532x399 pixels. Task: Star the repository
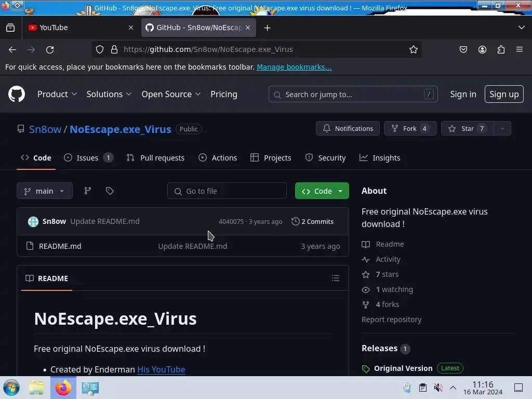pos(467,129)
